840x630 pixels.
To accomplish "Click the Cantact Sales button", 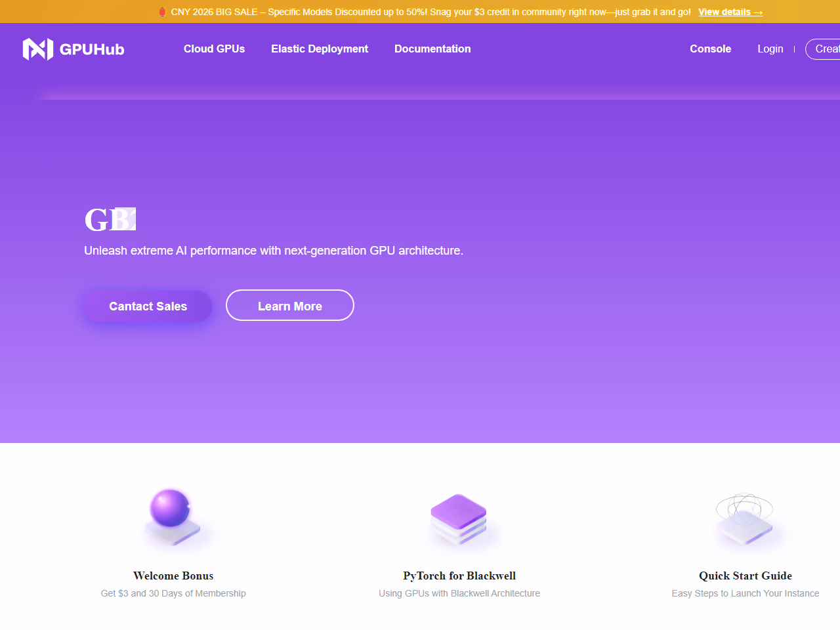I will pyautogui.click(x=148, y=306).
